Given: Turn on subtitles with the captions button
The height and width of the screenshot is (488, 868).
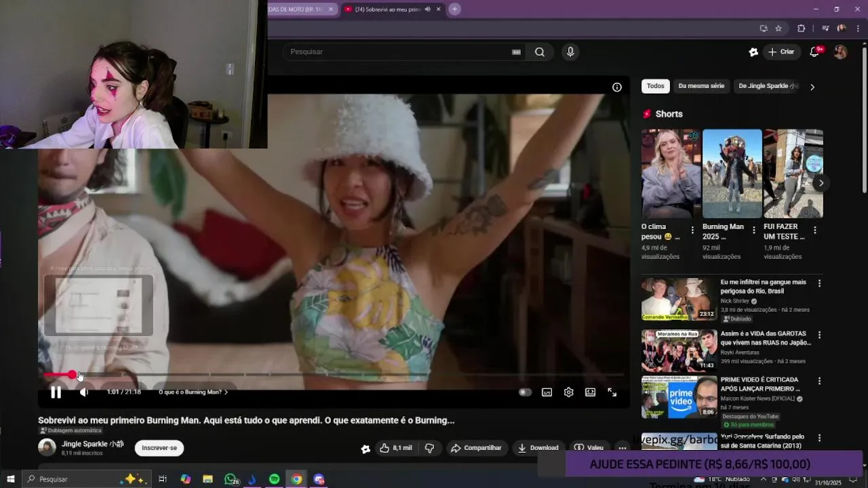Looking at the screenshot, I should tap(547, 392).
